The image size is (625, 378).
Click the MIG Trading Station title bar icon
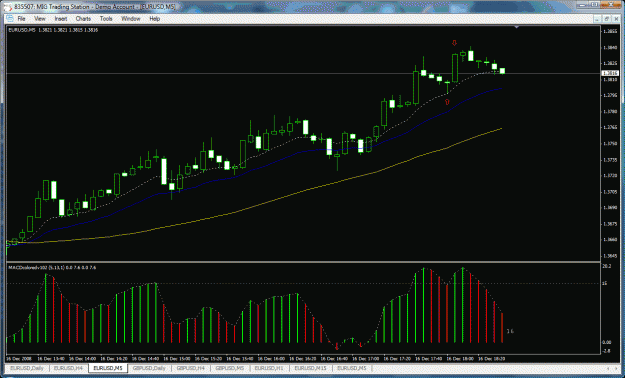(x=7, y=7)
